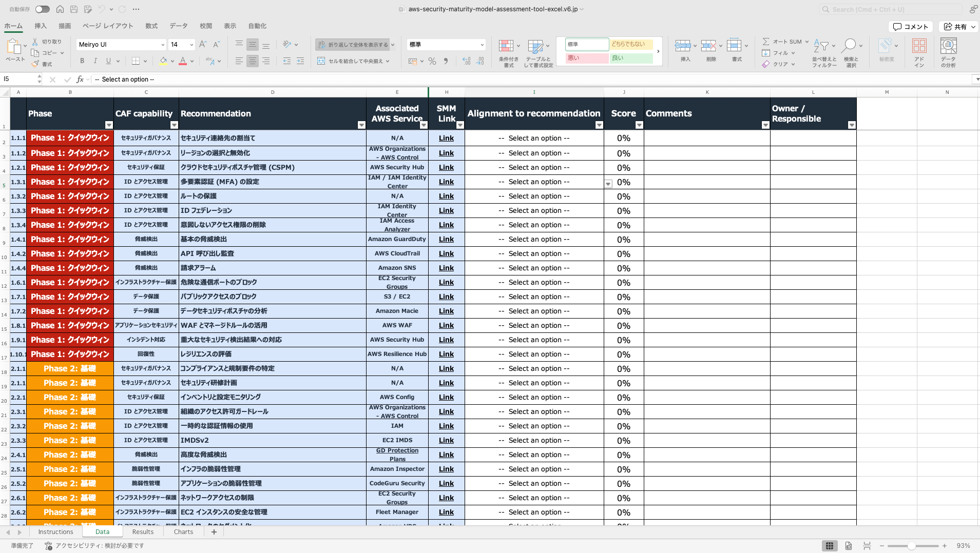Toggle Wrap Text button
The width and height of the screenshot is (980, 553).
click(352, 45)
